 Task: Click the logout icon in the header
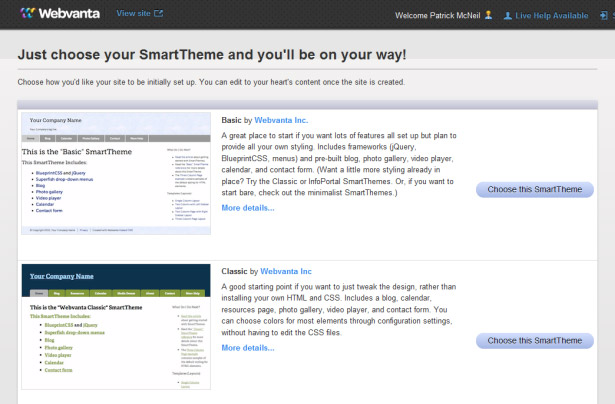(x=604, y=15)
